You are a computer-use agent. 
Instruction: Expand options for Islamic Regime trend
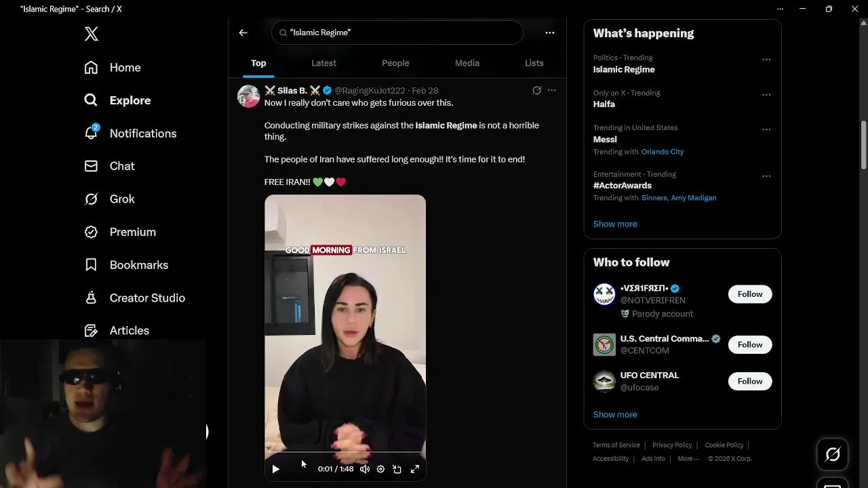(x=766, y=60)
